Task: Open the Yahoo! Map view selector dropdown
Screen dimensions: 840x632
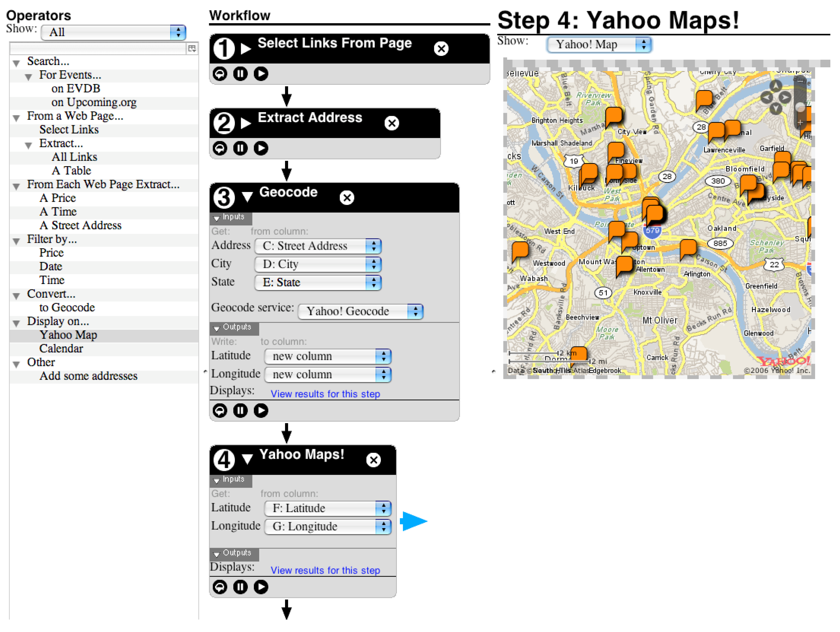Action: coord(599,45)
